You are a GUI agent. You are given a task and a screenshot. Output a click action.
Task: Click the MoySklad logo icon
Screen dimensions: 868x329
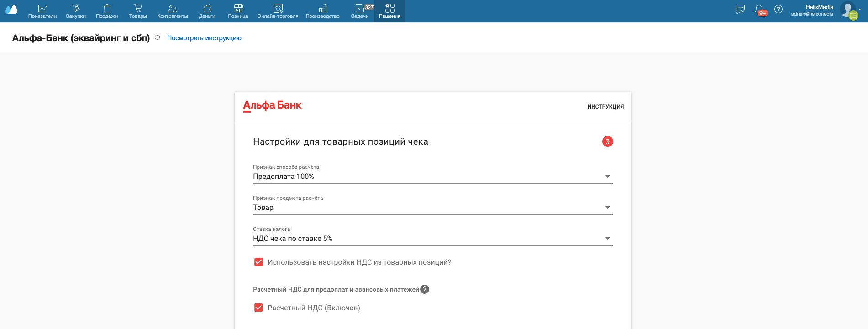(x=11, y=10)
